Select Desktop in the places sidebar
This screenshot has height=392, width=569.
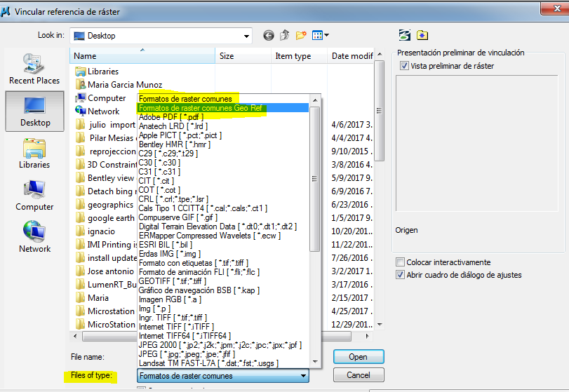35,111
